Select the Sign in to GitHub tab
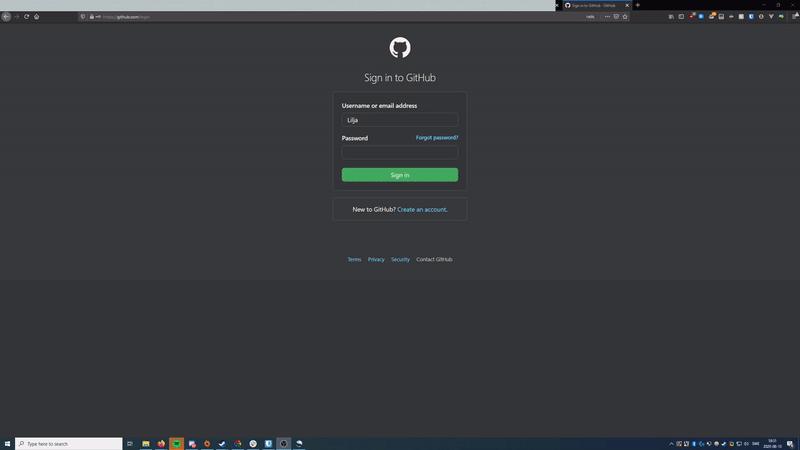800x450 pixels. click(595, 6)
